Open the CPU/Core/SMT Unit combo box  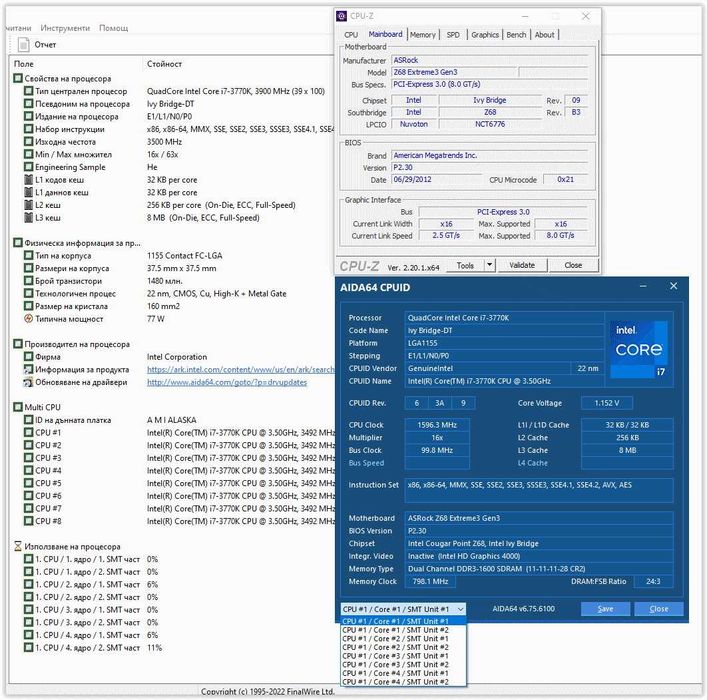click(x=403, y=609)
